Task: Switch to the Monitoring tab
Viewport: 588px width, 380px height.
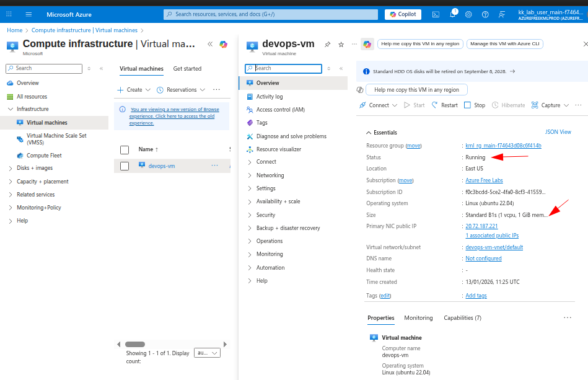Action: pyautogui.click(x=418, y=318)
